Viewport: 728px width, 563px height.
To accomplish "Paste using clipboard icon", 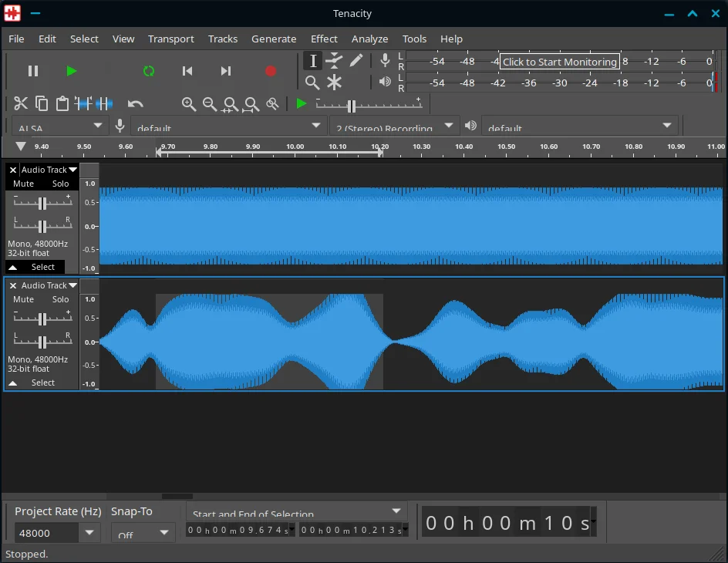I will [62, 103].
